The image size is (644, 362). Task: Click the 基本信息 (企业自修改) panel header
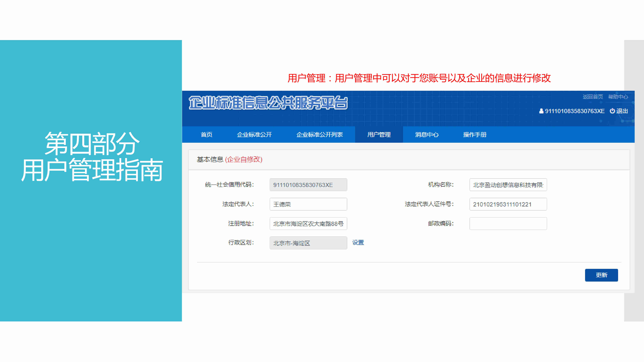tap(409, 160)
